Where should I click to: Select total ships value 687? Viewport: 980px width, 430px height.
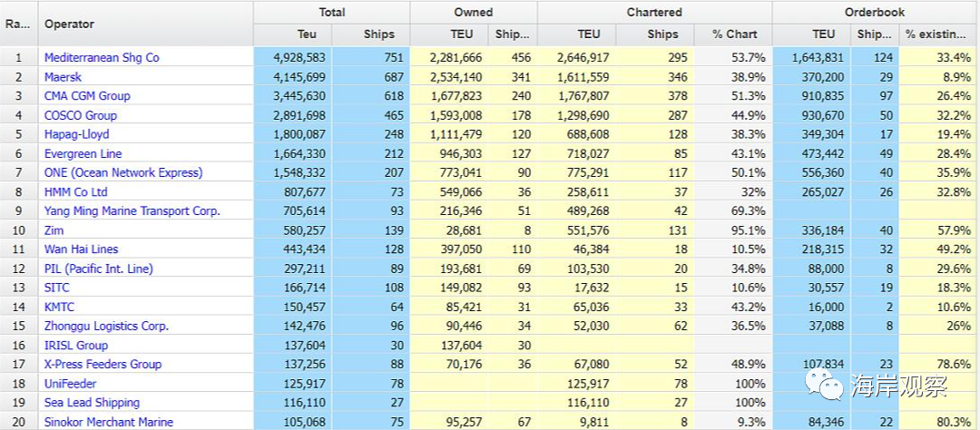pos(394,77)
